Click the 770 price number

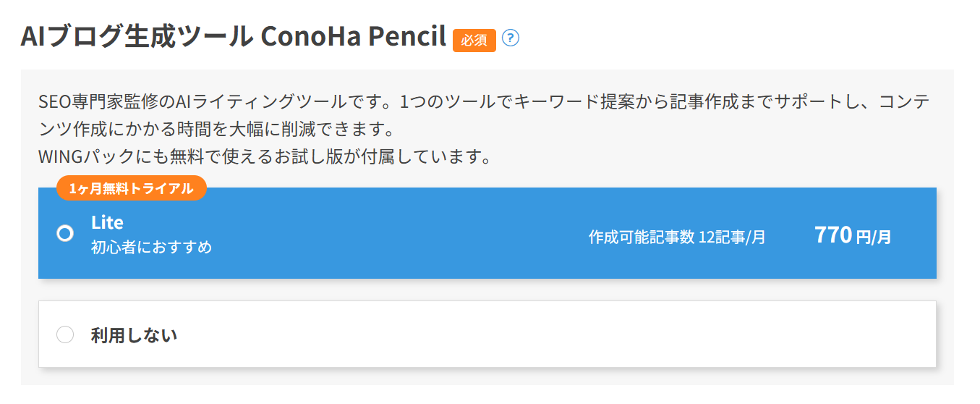[x=832, y=235]
